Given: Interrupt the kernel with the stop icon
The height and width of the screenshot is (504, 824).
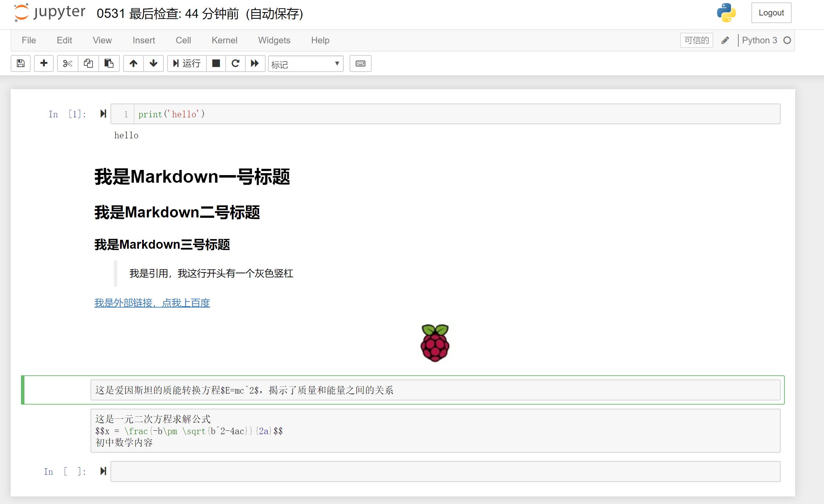Looking at the screenshot, I should point(216,64).
